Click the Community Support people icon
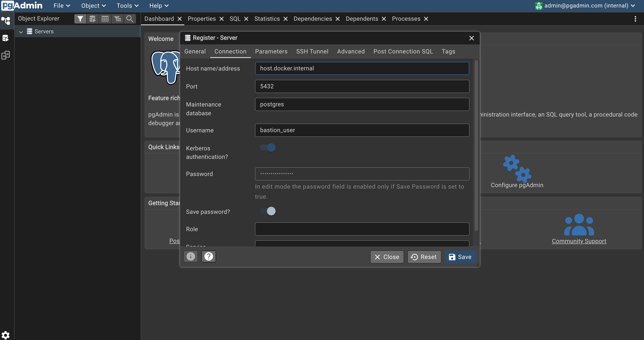644x340 pixels. (x=579, y=225)
